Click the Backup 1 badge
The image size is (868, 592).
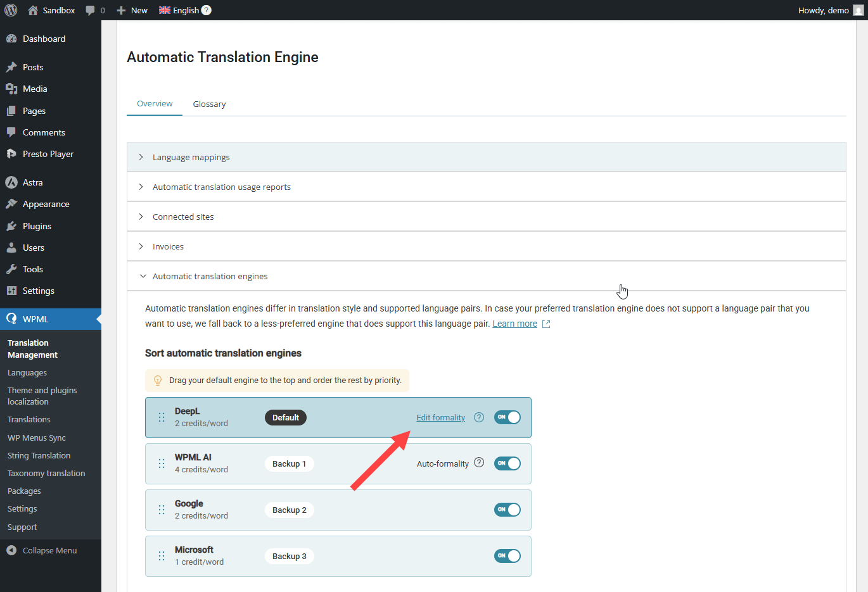coord(289,463)
